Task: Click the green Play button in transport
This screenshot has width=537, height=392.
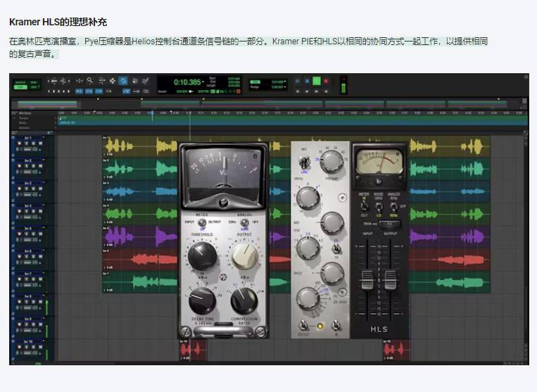Action: [x=317, y=81]
